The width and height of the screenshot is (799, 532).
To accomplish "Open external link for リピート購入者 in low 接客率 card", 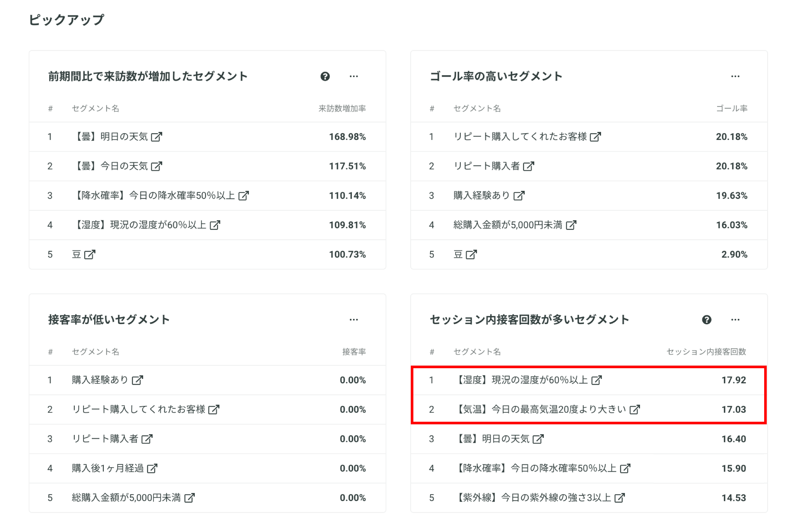I will tap(147, 439).
